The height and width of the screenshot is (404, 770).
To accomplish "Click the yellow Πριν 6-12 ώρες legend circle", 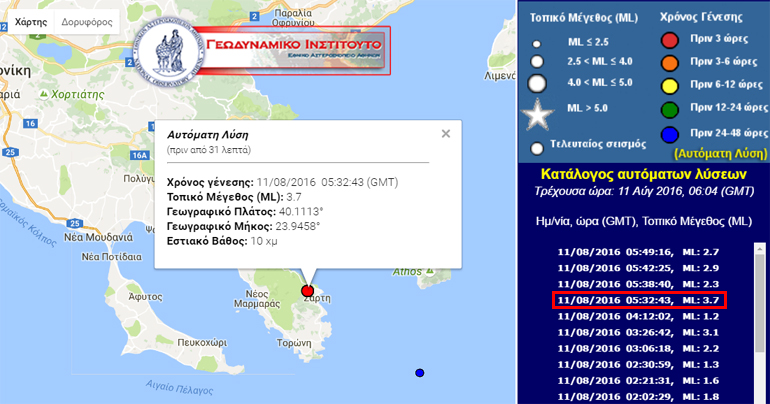I will [669, 86].
